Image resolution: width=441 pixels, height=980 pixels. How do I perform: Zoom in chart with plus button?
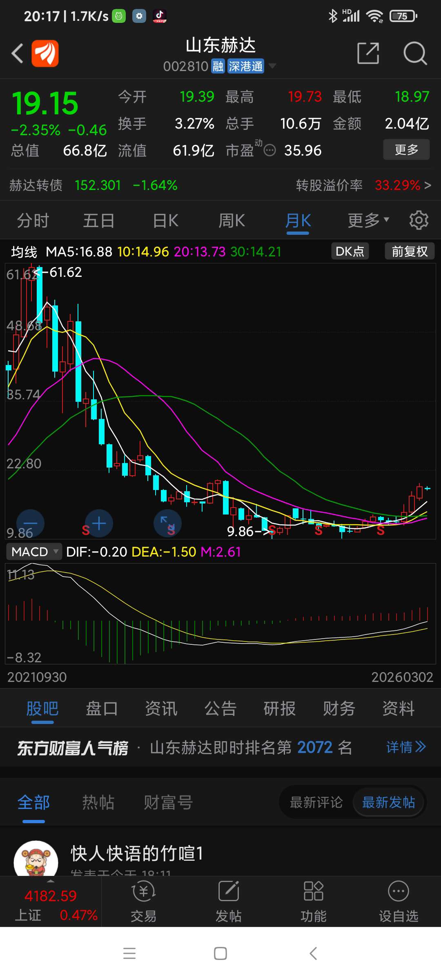click(x=99, y=523)
